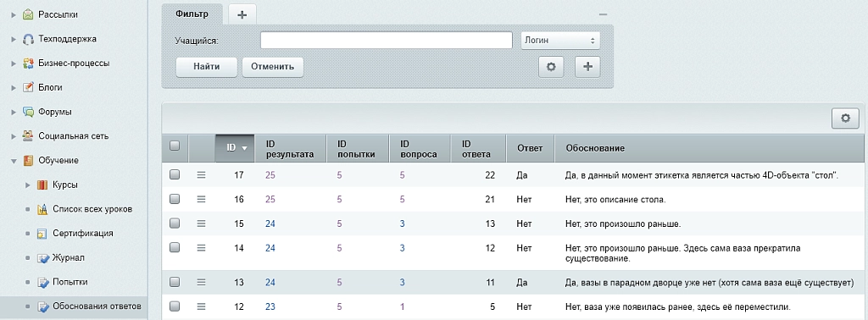Open result ID 23 link in row 12
Screen dimensions: 868x320
[x=270, y=306]
